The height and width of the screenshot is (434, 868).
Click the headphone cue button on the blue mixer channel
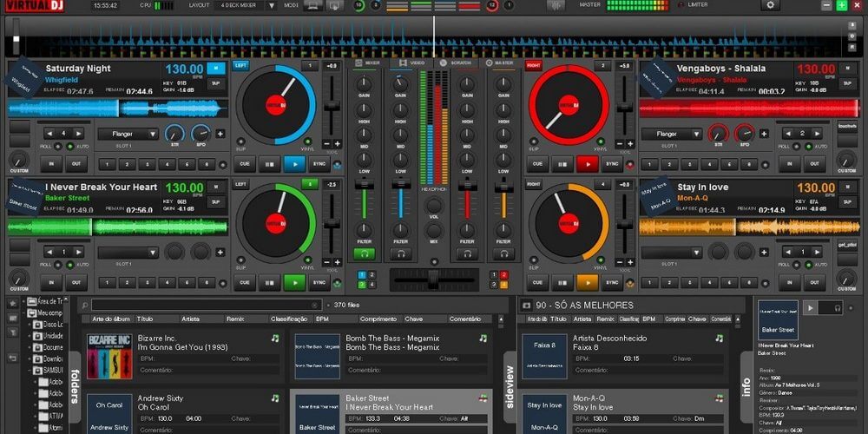coord(400,254)
